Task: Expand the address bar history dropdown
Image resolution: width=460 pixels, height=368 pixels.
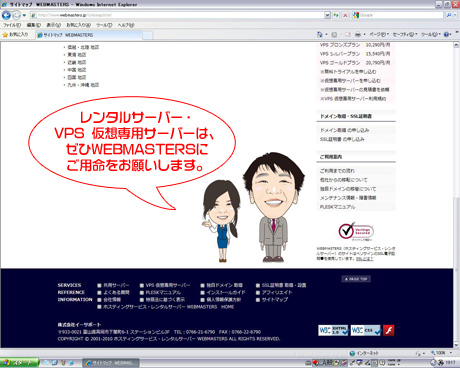Action: coord(327,15)
